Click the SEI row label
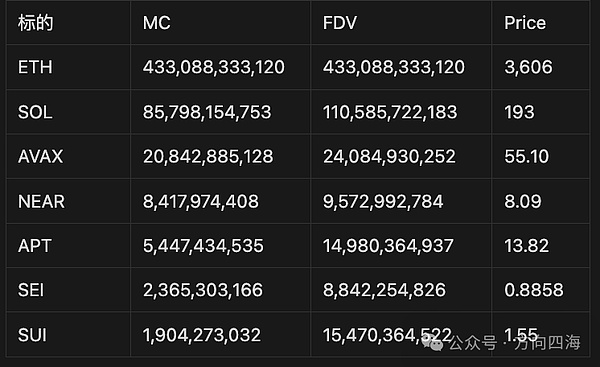This screenshot has height=367, width=600. click(x=31, y=290)
